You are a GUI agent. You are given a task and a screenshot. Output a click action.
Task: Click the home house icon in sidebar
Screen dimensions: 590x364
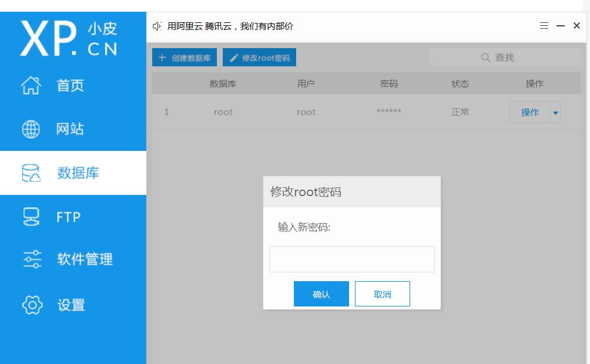[x=31, y=86]
